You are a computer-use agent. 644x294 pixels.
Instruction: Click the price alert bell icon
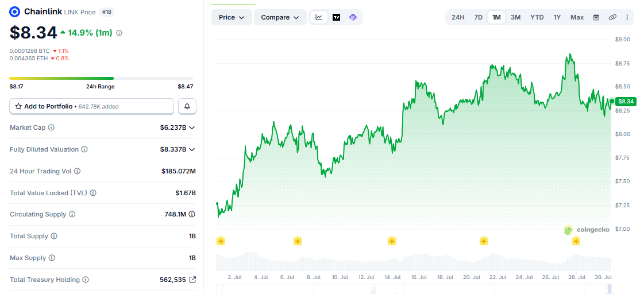pos(187,106)
